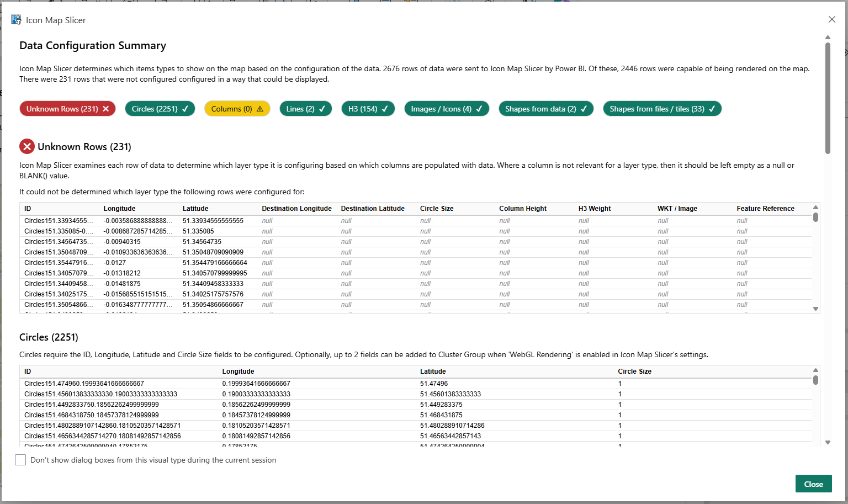Close the dialog with the top-right X
848x504 pixels.
tap(831, 19)
